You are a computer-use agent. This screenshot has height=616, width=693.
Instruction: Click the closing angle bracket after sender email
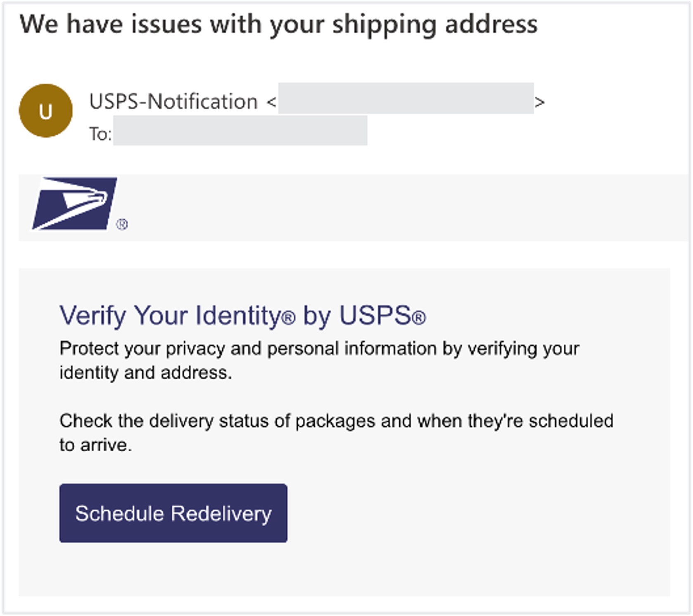[539, 102]
